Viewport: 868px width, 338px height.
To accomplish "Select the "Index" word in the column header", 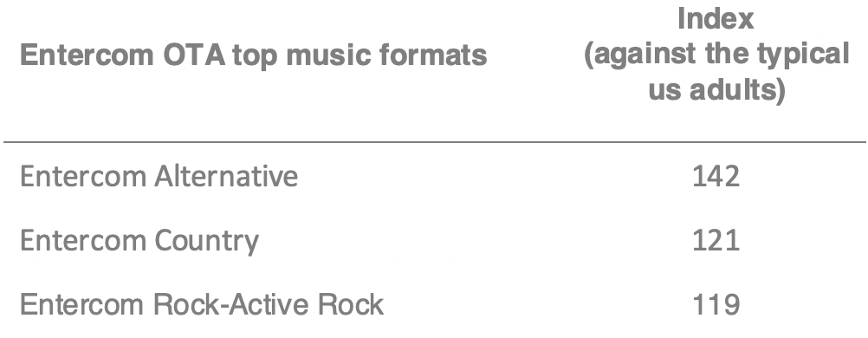I will point(716,19).
